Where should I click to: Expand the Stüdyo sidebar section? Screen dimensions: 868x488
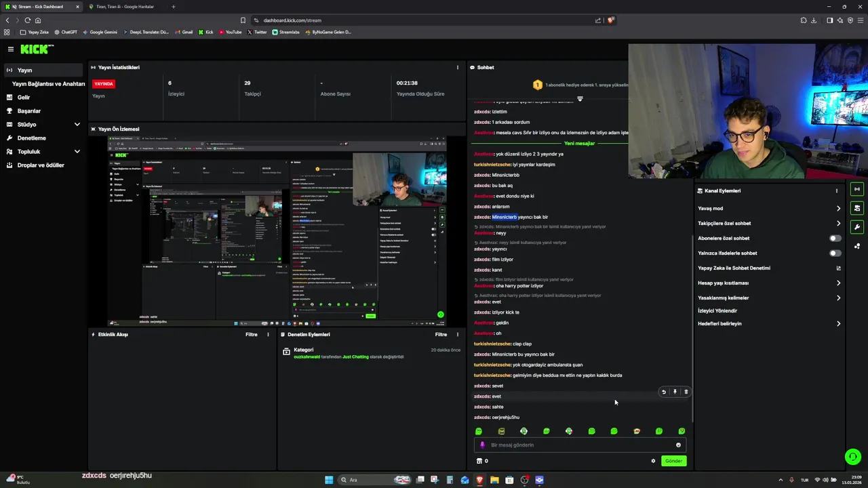coord(77,125)
